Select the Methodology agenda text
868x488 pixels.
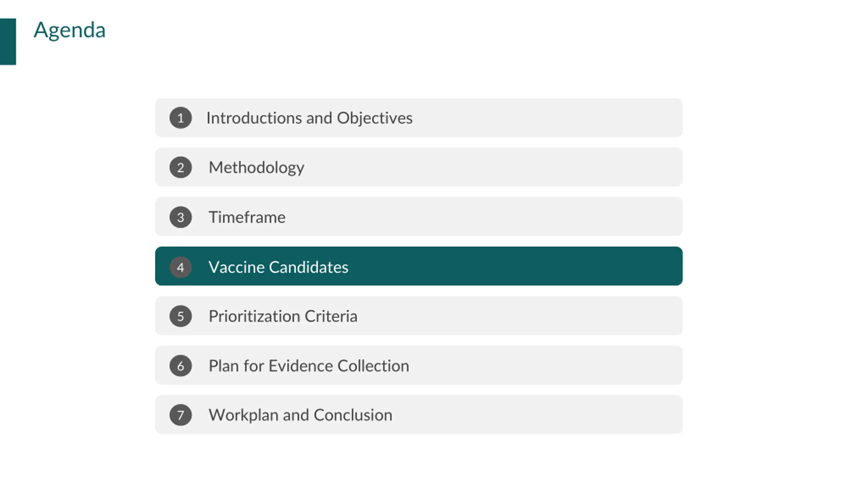point(256,168)
